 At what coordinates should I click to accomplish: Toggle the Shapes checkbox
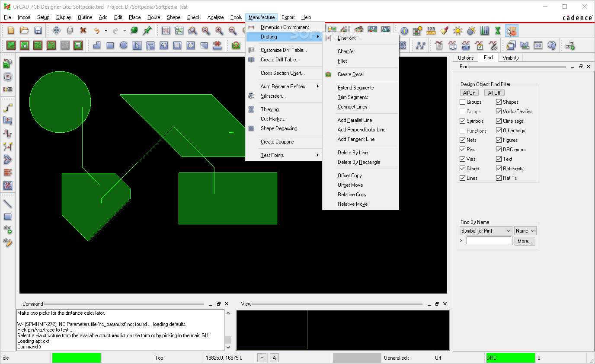tap(499, 102)
